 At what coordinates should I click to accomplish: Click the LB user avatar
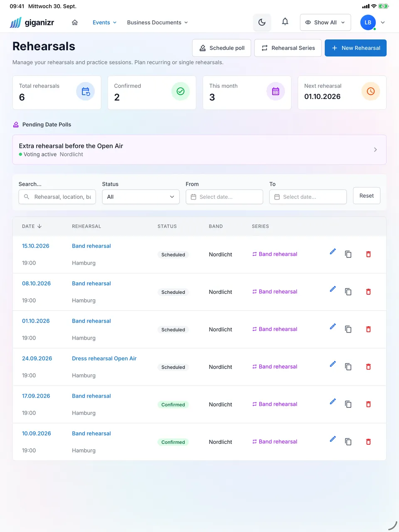point(368,22)
